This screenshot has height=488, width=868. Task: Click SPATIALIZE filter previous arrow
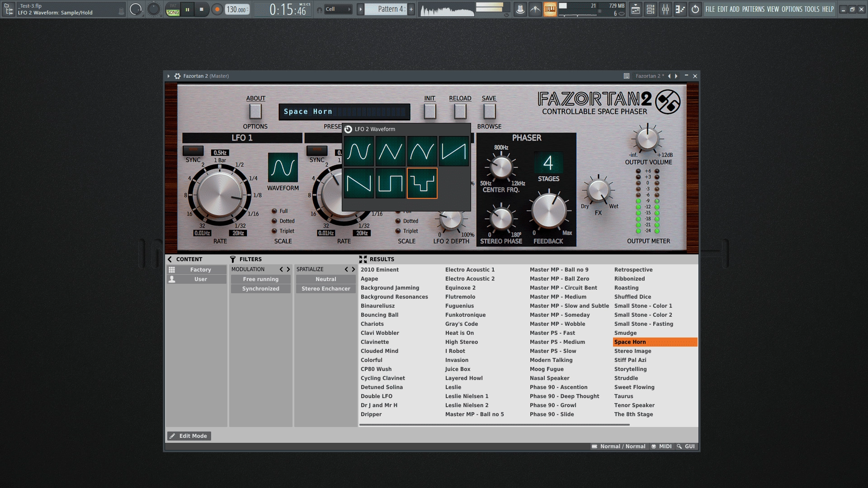(x=346, y=269)
